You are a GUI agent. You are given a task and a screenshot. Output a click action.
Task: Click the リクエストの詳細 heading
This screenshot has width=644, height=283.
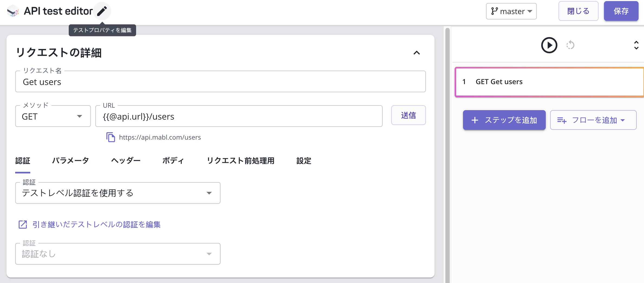click(59, 53)
